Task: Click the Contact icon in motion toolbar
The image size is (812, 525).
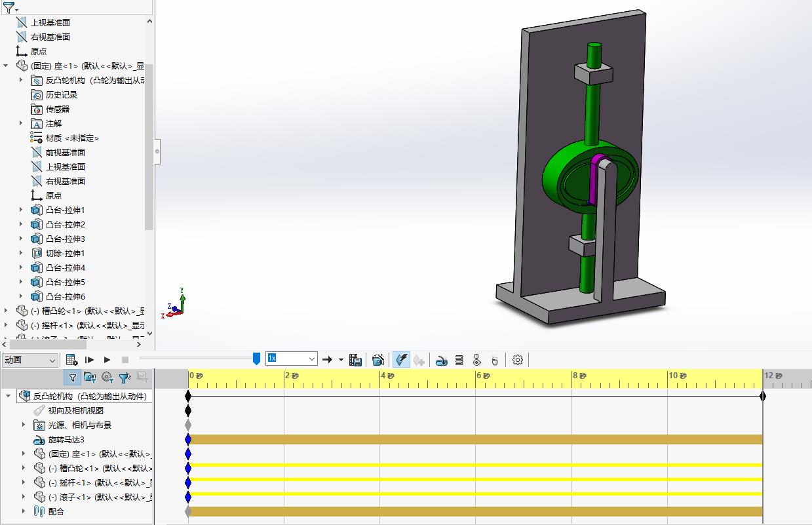Action: (x=477, y=359)
